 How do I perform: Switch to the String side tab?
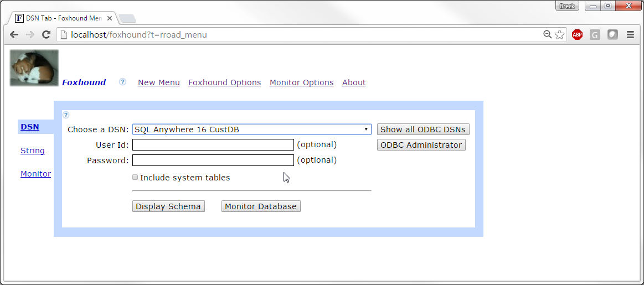pyautogui.click(x=33, y=151)
